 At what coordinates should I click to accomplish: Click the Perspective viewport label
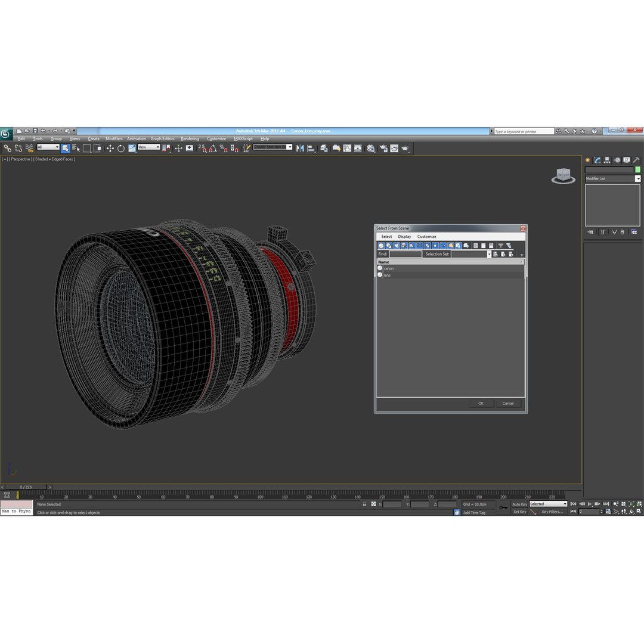pyautogui.click(x=20, y=159)
